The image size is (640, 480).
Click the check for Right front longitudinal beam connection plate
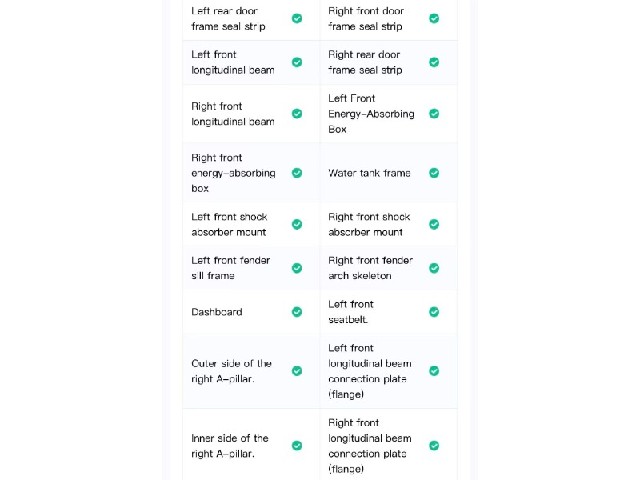pos(434,445)
